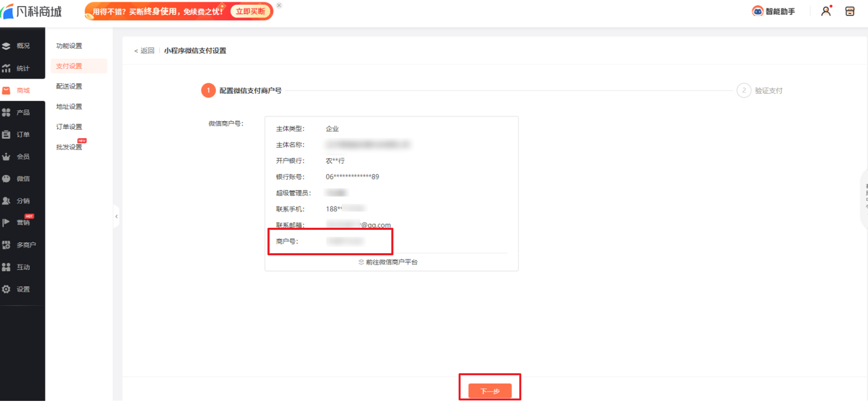The width and height of the screenshot is (868, 403).
Task: Click the 立即买断 buy-out button
Action: [250, 11]
